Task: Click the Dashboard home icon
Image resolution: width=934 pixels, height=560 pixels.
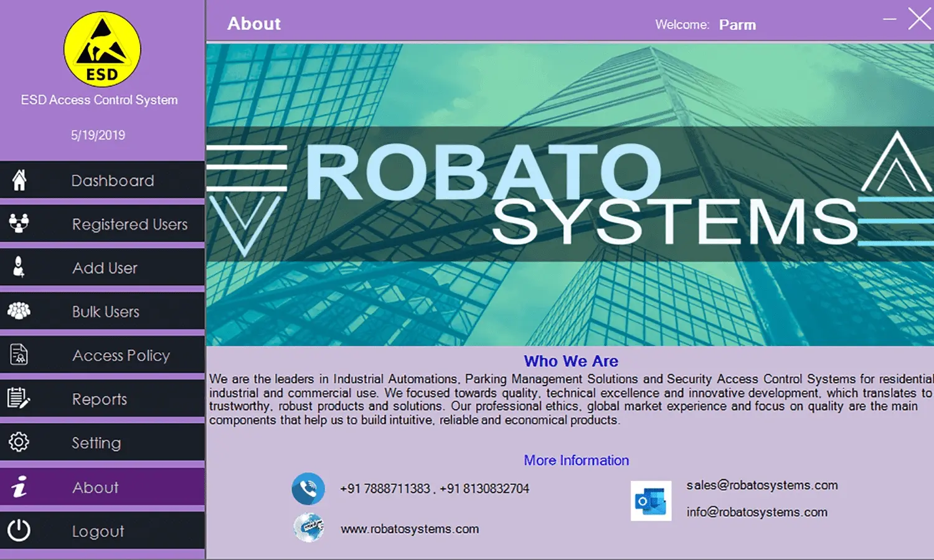Action: (19, 180)
